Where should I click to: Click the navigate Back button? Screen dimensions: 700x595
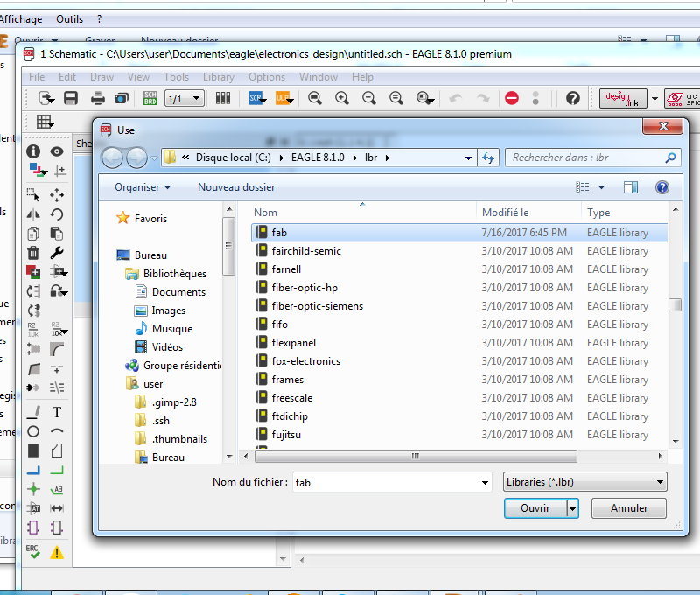tap(112, 157)
